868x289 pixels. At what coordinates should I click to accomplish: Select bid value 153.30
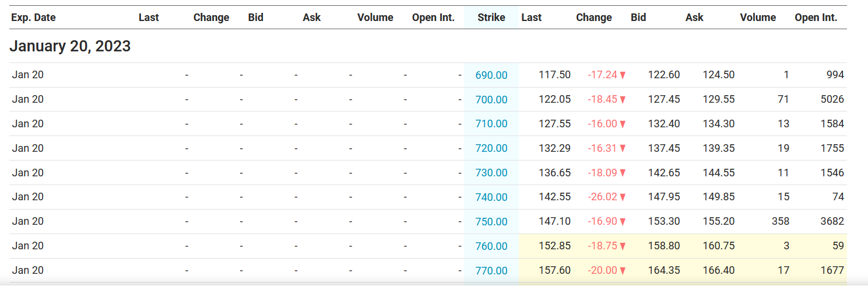(x=664, y=221)
